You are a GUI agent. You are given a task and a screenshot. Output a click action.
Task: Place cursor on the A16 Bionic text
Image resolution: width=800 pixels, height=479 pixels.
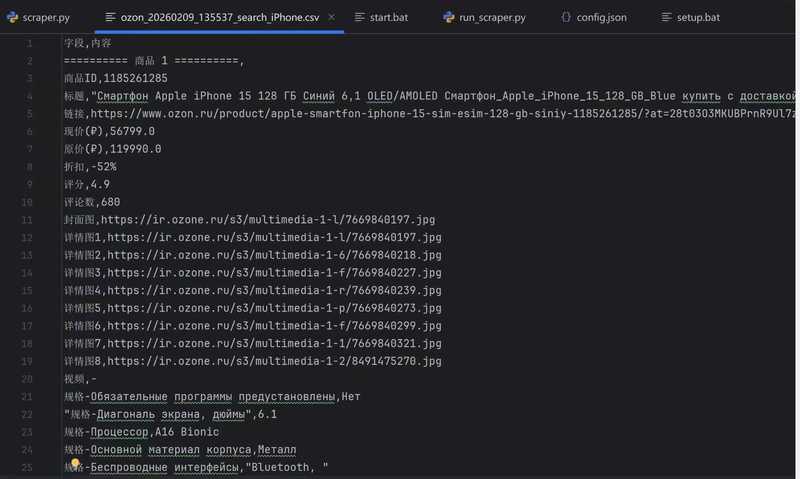click(186, 432)
